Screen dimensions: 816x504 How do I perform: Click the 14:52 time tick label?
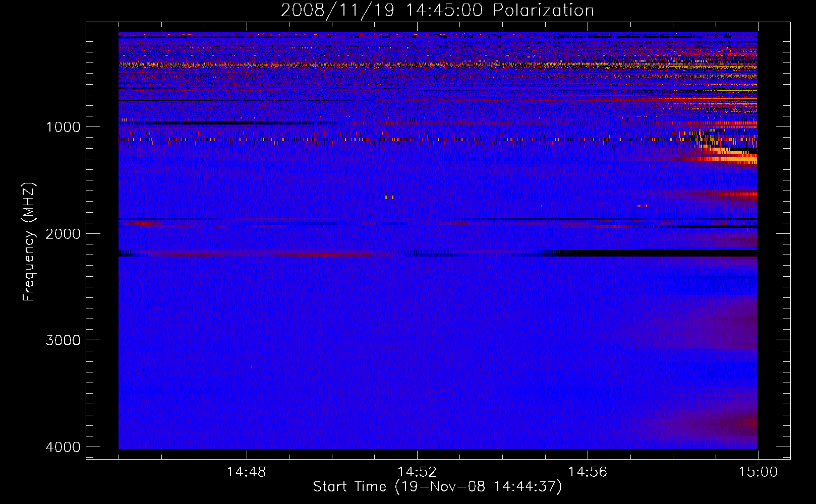tap(417, 472)
